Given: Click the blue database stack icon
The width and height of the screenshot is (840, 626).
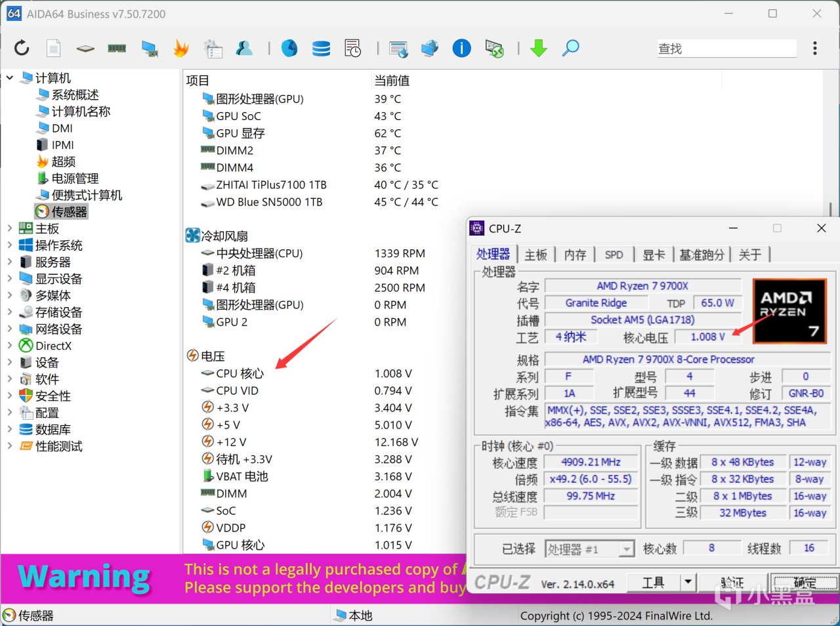Looking at the screenshot, I should pos(321,48).
